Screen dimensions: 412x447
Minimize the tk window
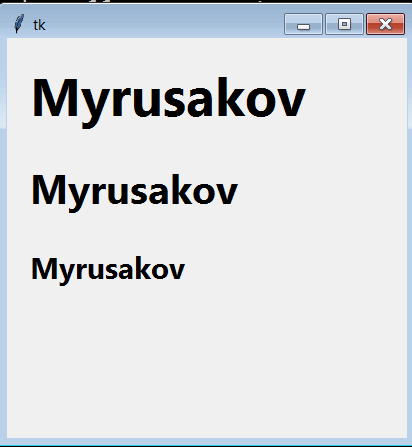(303, 24)
